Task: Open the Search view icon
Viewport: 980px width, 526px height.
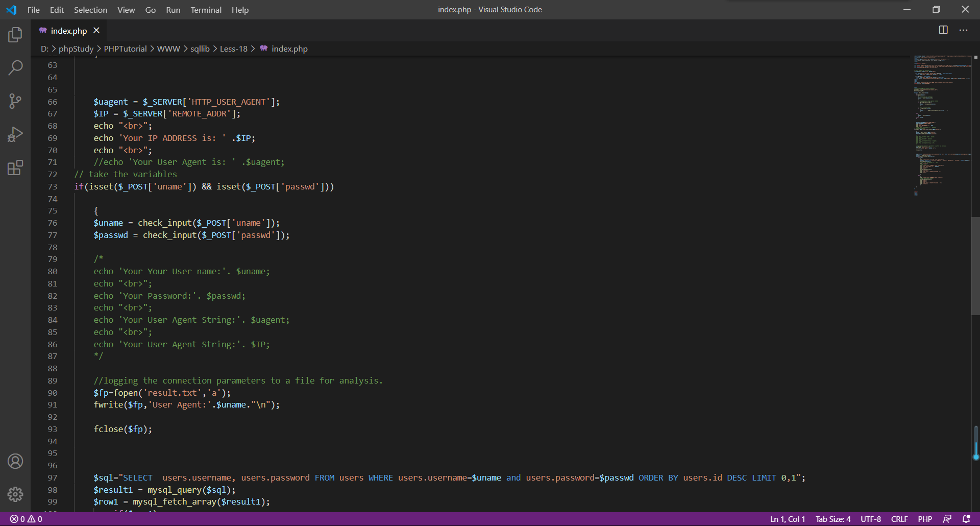Action: [15, 67]
